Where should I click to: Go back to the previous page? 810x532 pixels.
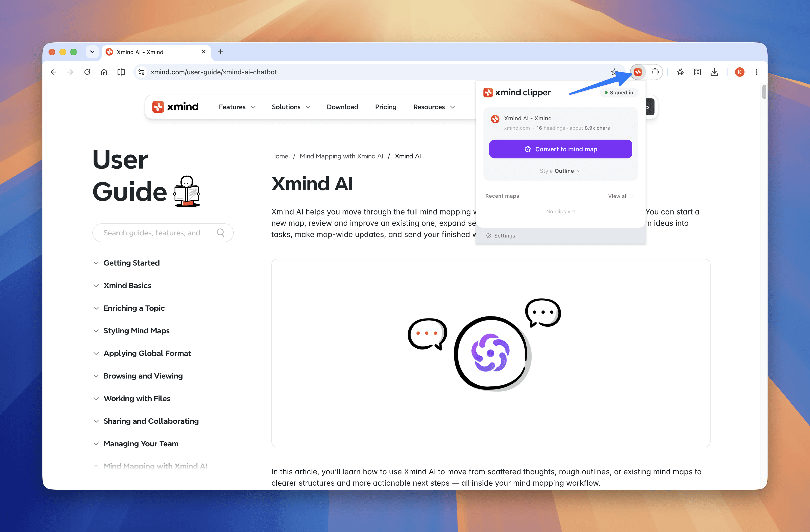[x=53, y=72]
